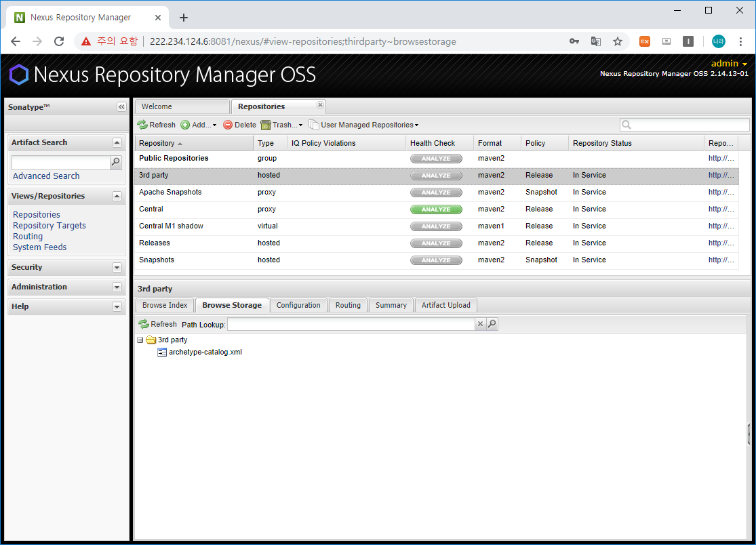Open the Browse Index tab
The width and height of the screenshot is (756, 545).
pyautogui.click(x=165, y=305)
